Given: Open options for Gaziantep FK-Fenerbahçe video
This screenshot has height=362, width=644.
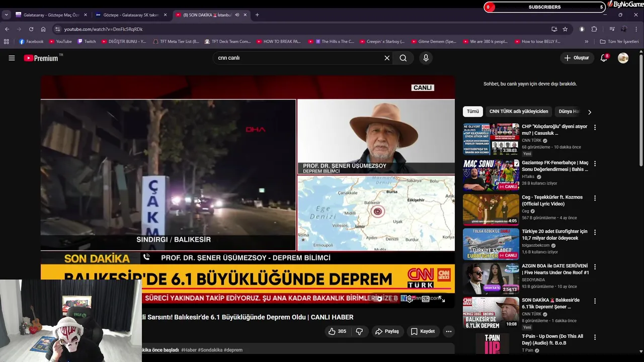Looking at the screenshot, I should [x=595, y=164].
